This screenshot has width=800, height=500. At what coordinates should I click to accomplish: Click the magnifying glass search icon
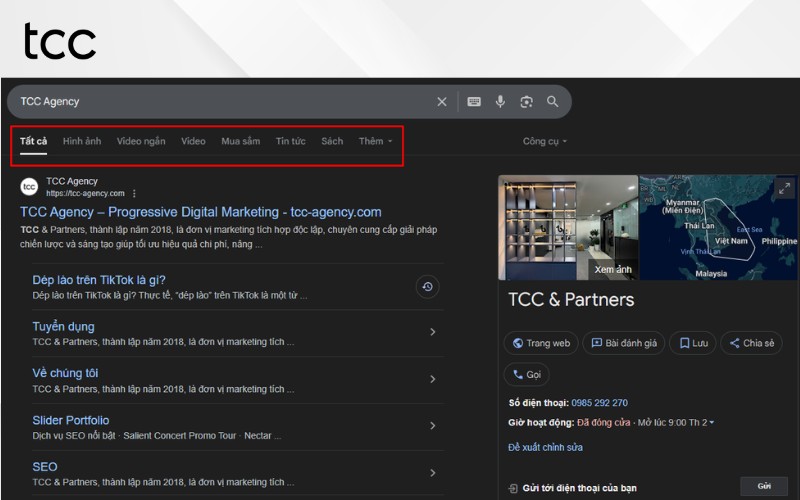pyautogui.click(x=553, y=102)
